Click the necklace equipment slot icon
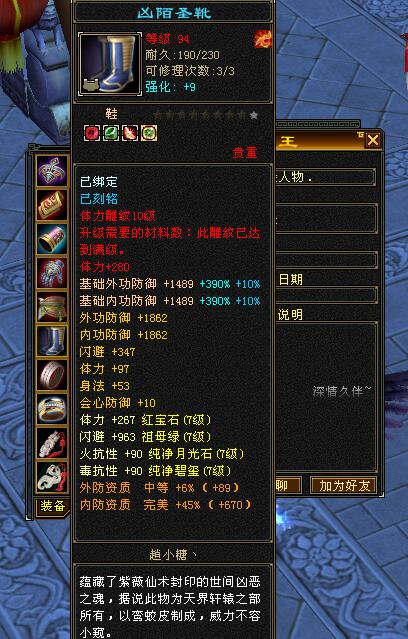408x639 pixels. 52,170
